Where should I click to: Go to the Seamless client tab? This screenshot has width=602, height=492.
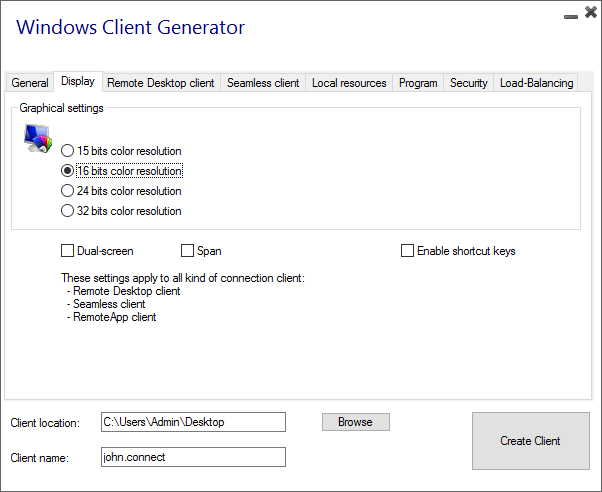point(263,83)
